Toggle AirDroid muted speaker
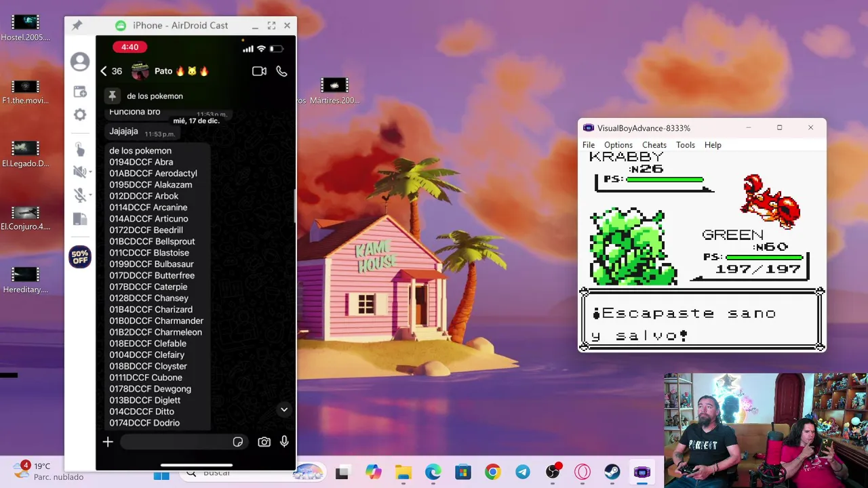Viewport: 868px width, 488px height. [78, 172]
